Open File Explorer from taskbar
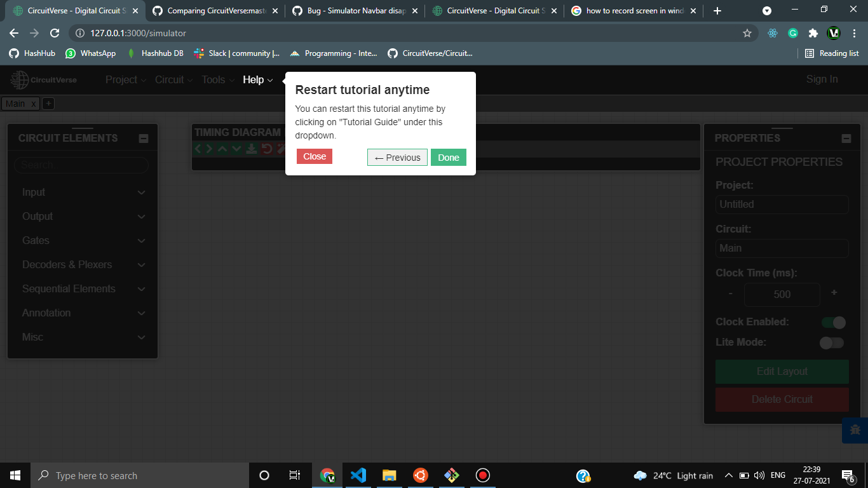Viewport: 868px width, 488px height. (x=390, y=475)
